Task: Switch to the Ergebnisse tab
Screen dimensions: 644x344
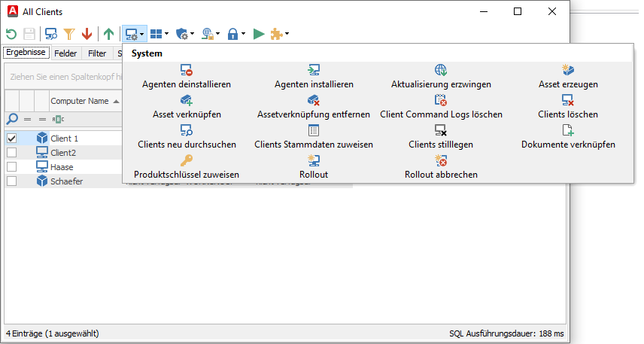Action: (x=26, y=53)
